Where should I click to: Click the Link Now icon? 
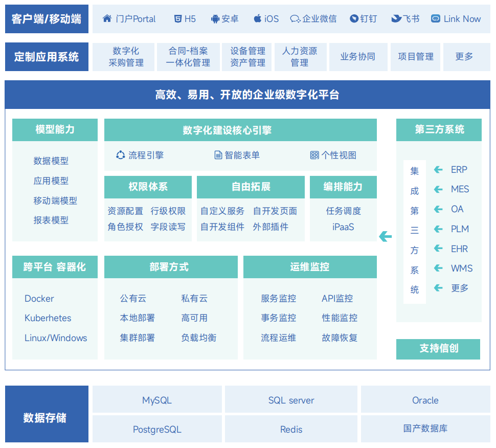pyautogui.click(x=436, y=18)
